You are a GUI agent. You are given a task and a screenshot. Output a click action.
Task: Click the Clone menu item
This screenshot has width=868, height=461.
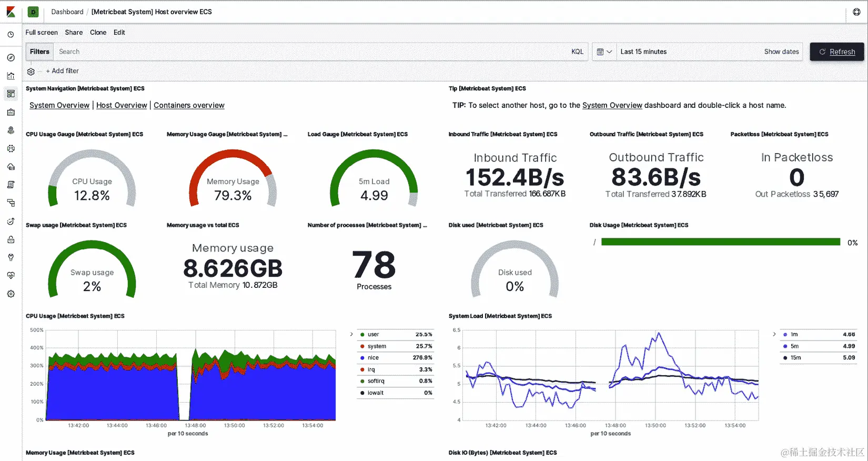click(98, 33)
